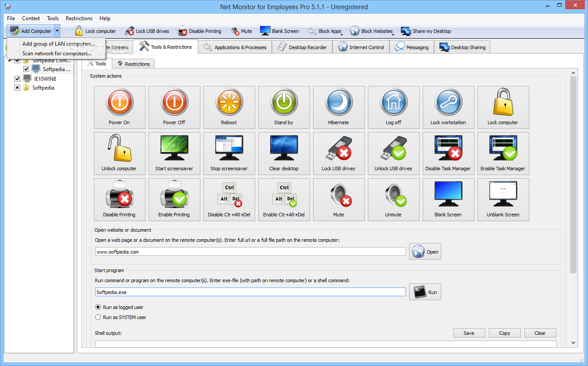Click the Open website button
The image size is (588, 366).
425,252
